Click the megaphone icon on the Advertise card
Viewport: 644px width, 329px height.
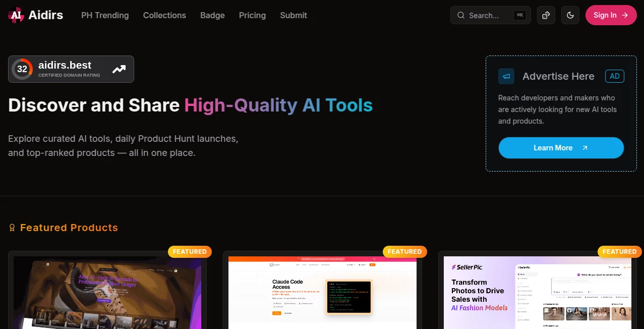pyautogui.click(x=506, y=76)
